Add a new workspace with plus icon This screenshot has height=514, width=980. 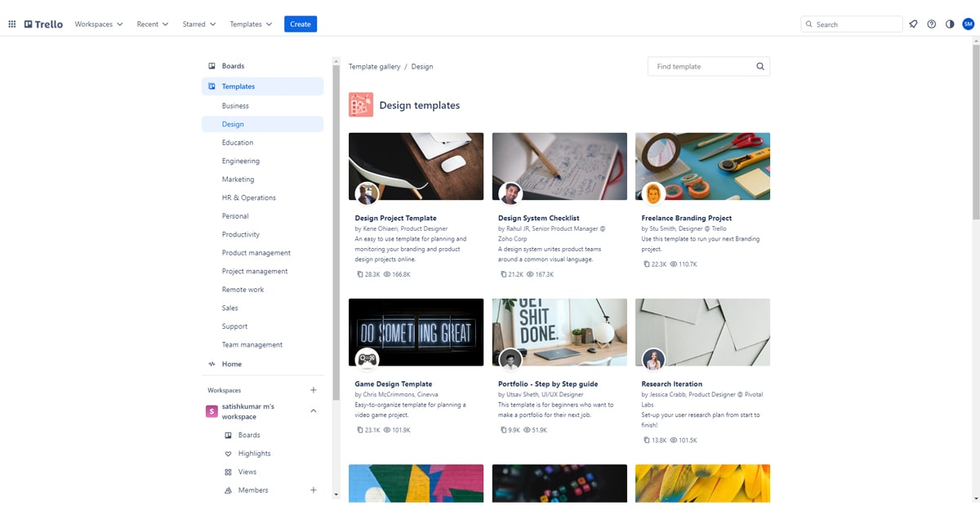click(x=314, y=390)
